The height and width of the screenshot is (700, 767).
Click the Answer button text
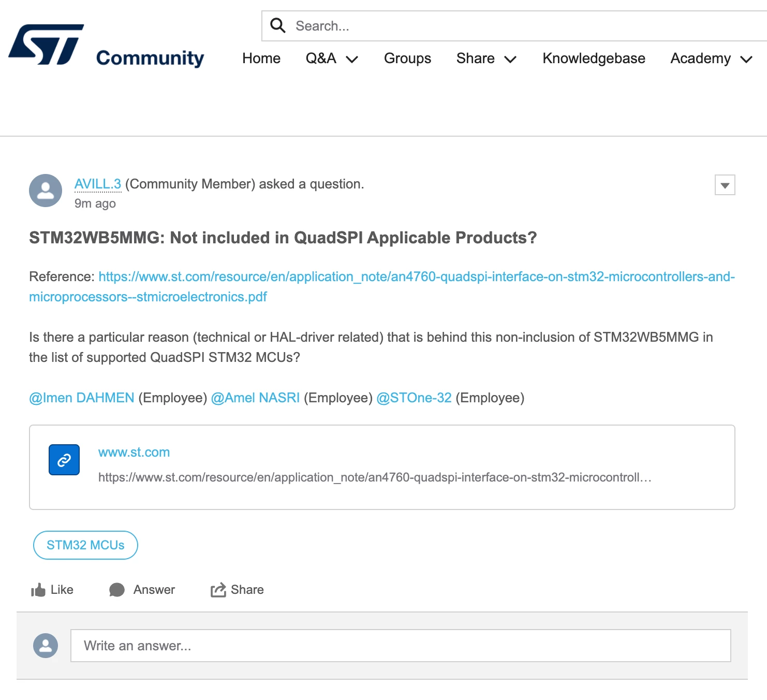154,590
